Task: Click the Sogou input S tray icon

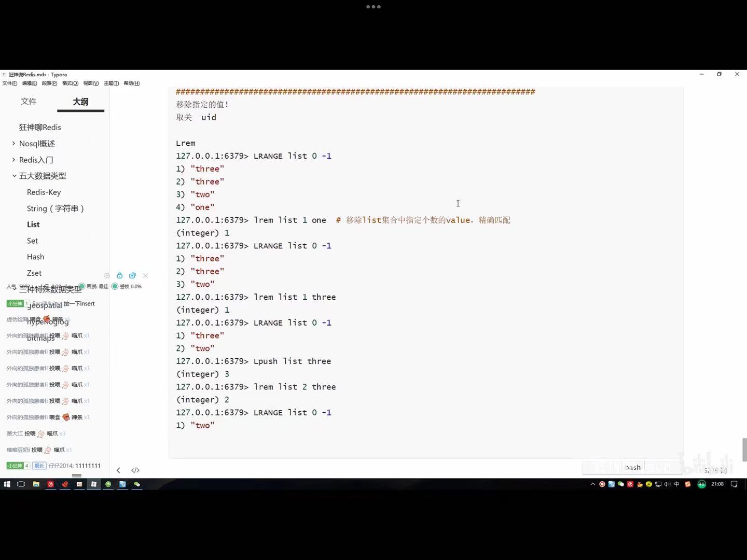Action: (688, 484)
